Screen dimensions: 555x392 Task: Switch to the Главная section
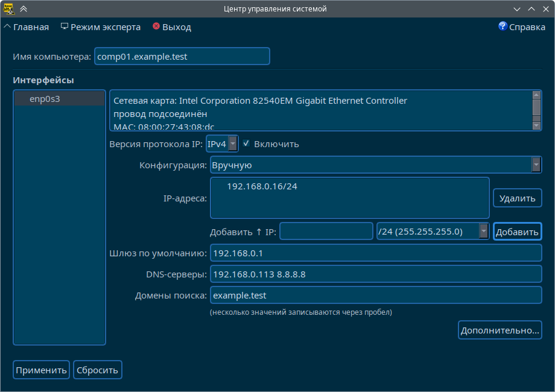click(31, 27)
